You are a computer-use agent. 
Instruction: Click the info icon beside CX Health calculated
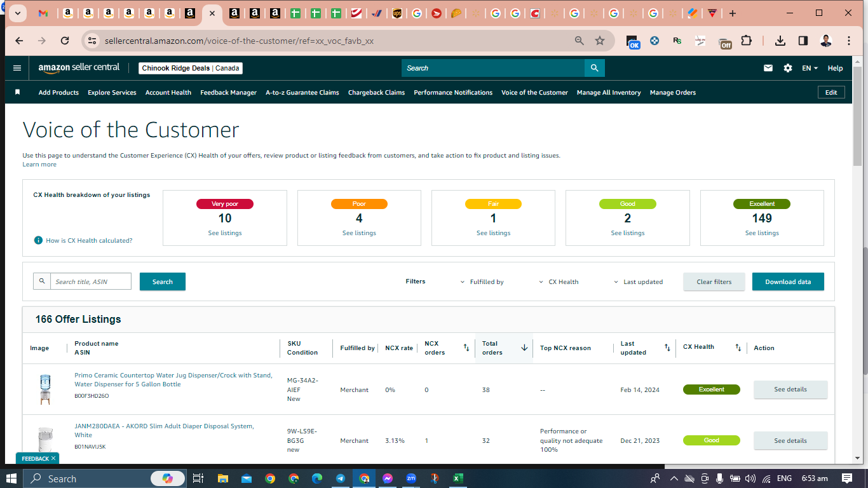(38, 240)
